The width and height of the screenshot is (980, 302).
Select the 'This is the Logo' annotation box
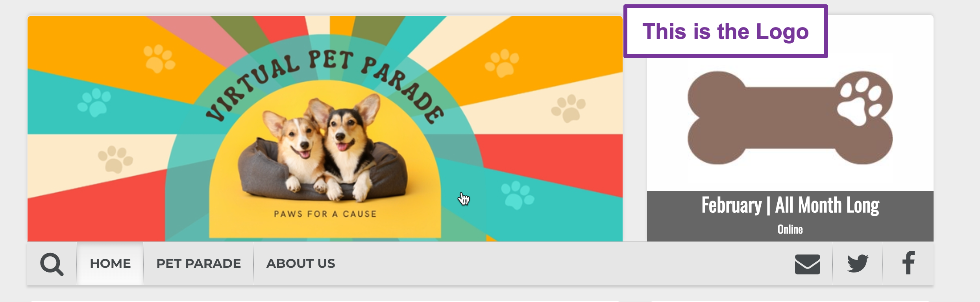click(x=725, y=31)
